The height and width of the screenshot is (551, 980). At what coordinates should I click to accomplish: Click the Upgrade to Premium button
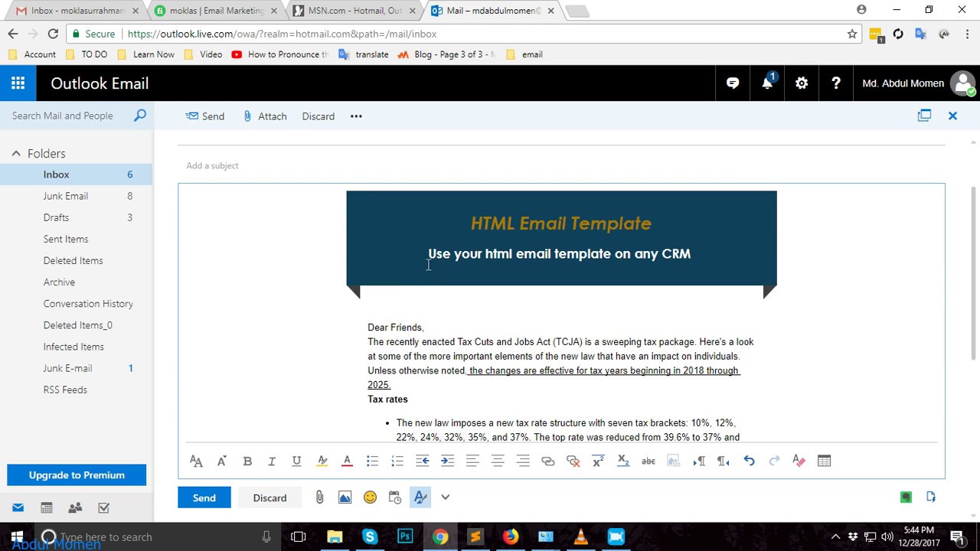77,475
